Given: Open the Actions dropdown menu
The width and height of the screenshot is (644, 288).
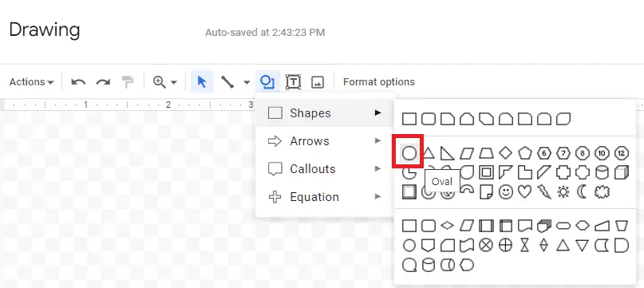Looking at the screenshot, I should click(32, 82).
